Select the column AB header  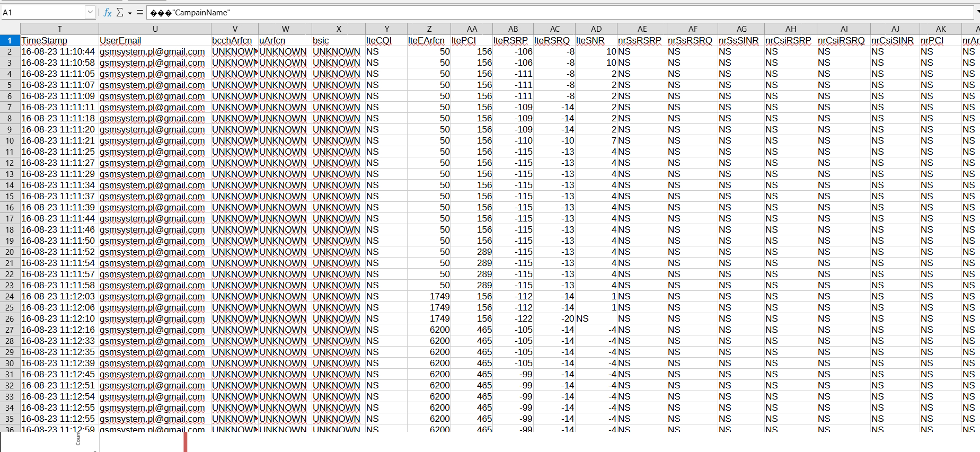513,29
